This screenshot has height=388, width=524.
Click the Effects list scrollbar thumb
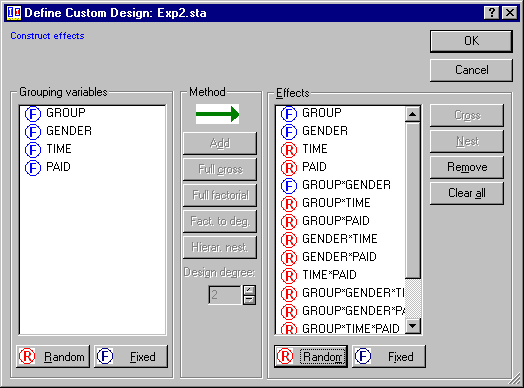point(413,201)
